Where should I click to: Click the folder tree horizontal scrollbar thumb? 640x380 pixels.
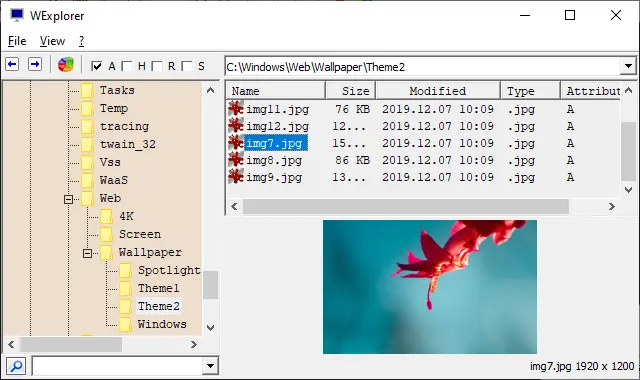(x=71, y=344)
